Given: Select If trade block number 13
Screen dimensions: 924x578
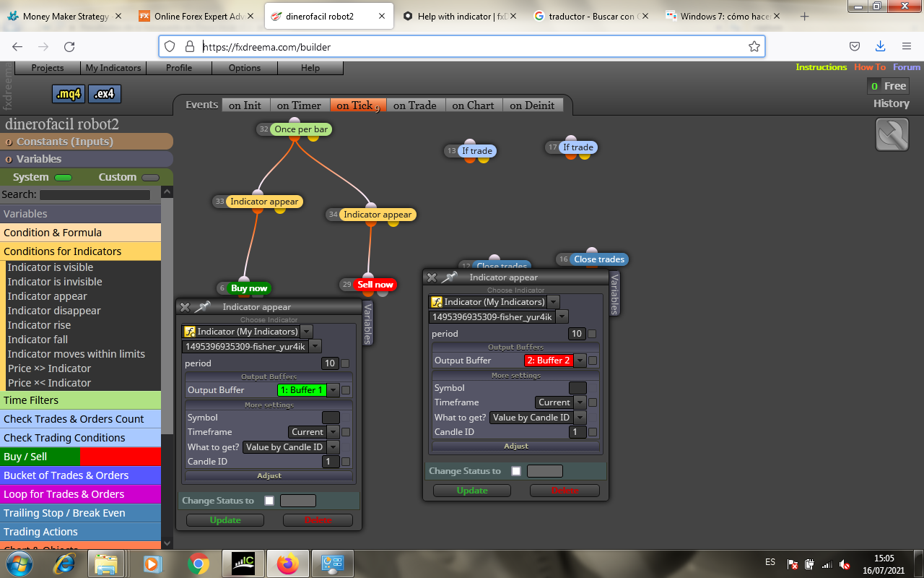Looking at the screenshot, I should [477, 151].
